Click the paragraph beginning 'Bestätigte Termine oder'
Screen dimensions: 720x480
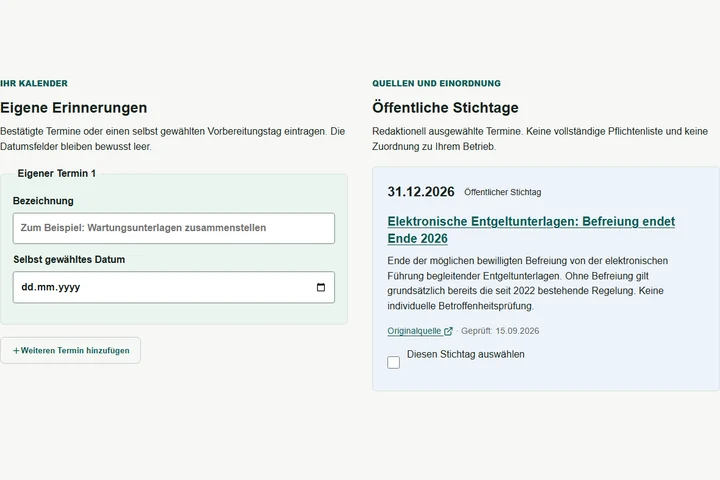[173, 139]
